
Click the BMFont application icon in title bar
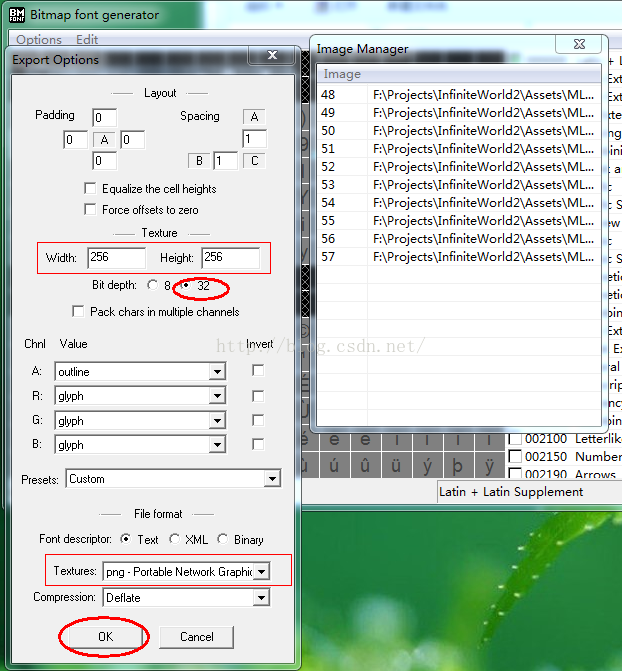(17, 15)
